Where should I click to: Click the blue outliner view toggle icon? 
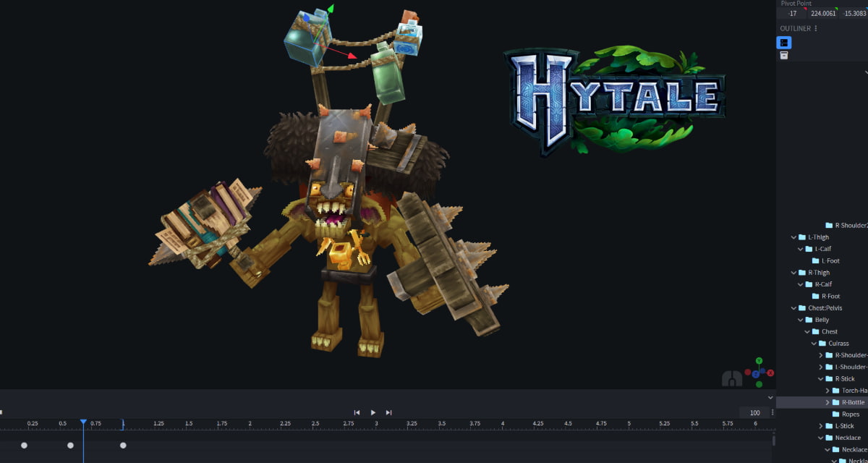click(x=784, y=43)
